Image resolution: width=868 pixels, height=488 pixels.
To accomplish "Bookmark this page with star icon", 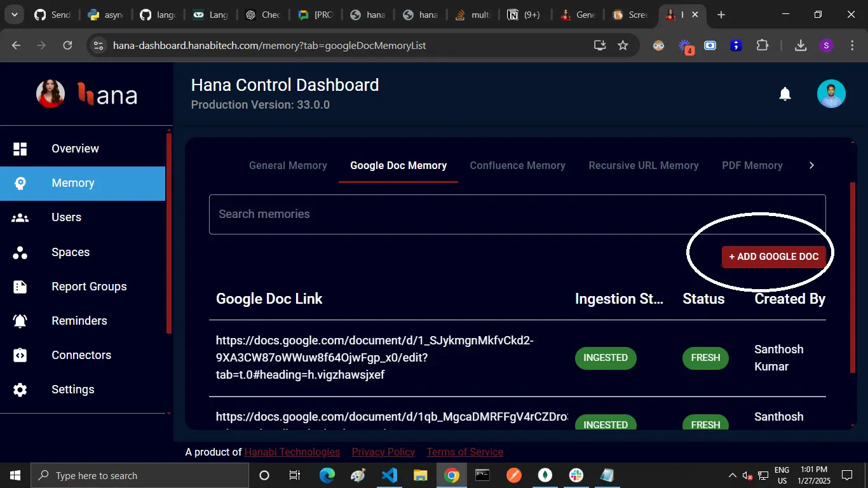I will (623, 45).
